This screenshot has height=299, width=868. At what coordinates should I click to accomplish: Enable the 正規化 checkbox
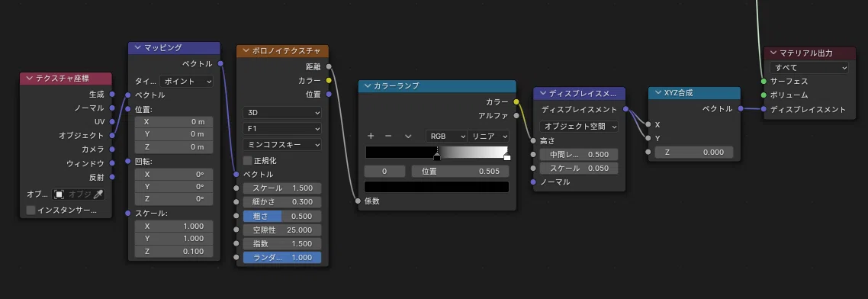(x=247, y=161)
